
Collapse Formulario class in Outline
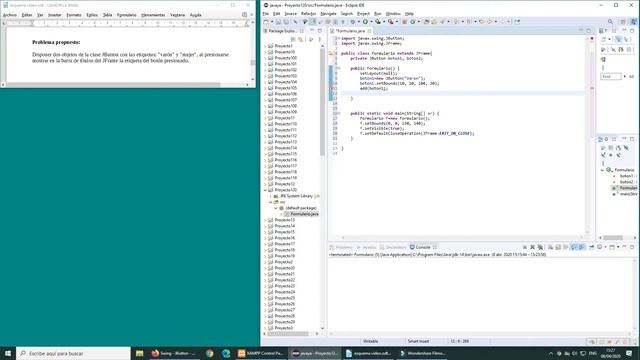tap(602, 170)
